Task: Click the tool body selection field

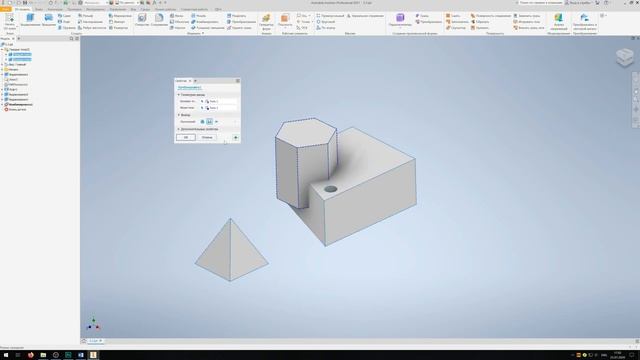Action: click(x=221, y=108)
